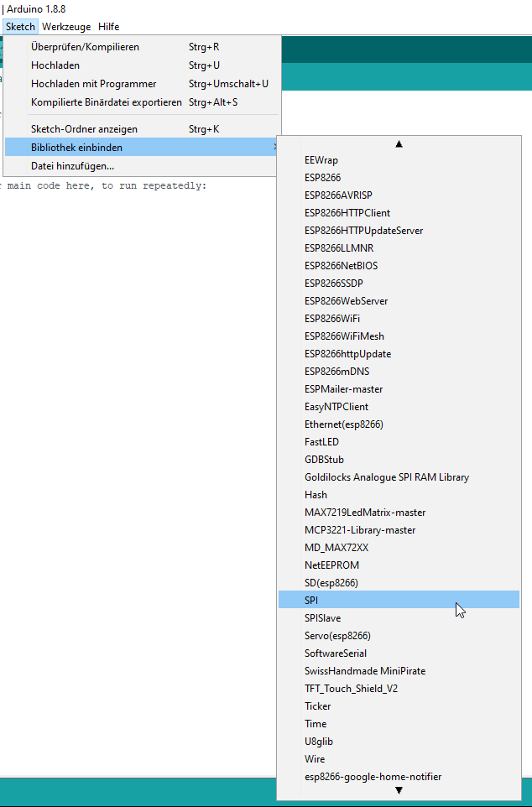
Task: Include the U8glib library
Action: tap(399, 741)
